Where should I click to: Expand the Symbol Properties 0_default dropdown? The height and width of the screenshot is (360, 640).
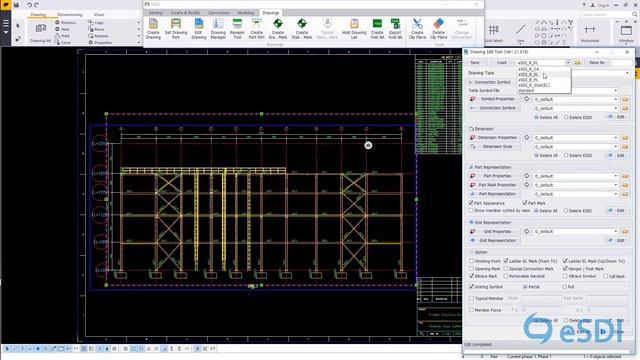click(x=616, y=99)
